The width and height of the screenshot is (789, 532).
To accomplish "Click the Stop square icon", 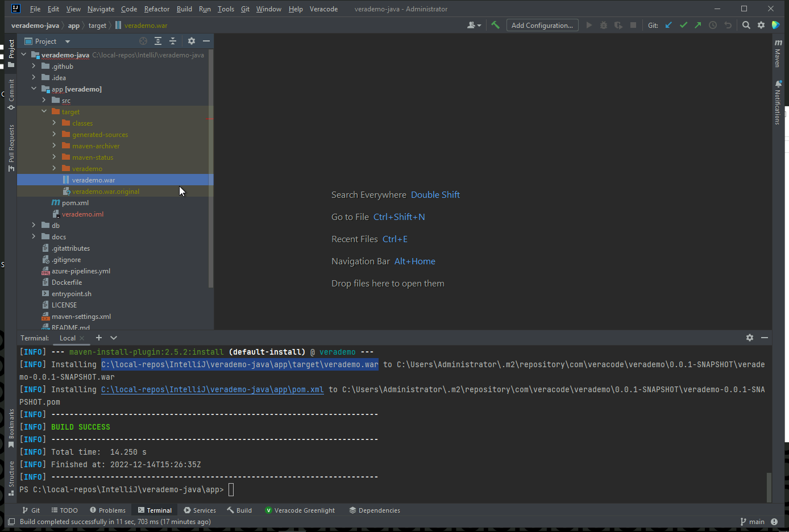I will (633, 25).
